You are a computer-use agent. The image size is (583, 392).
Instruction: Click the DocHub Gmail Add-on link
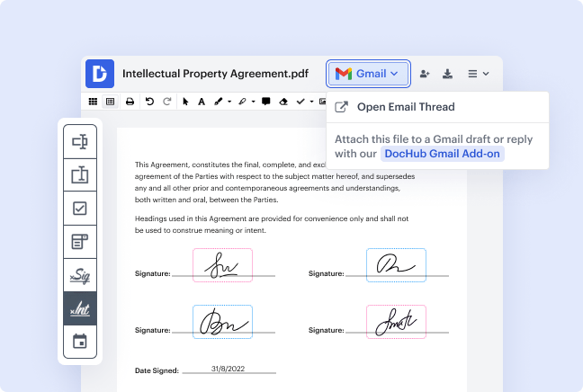pos(441,154)
